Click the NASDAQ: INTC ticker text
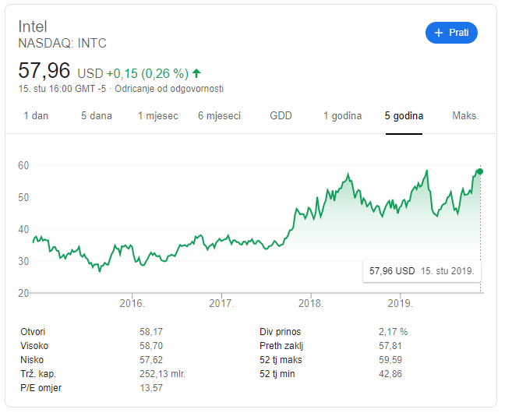512x420 pixels. coord(62,43)
